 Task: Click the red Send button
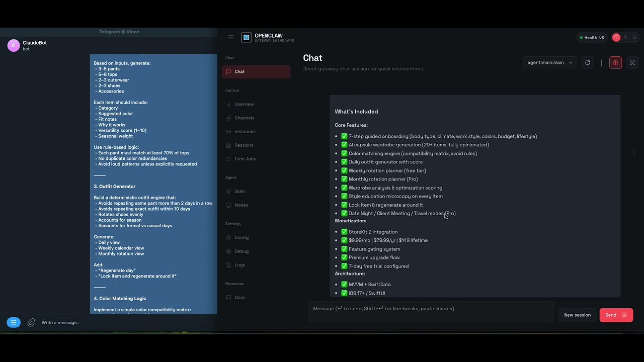(616, 315)
